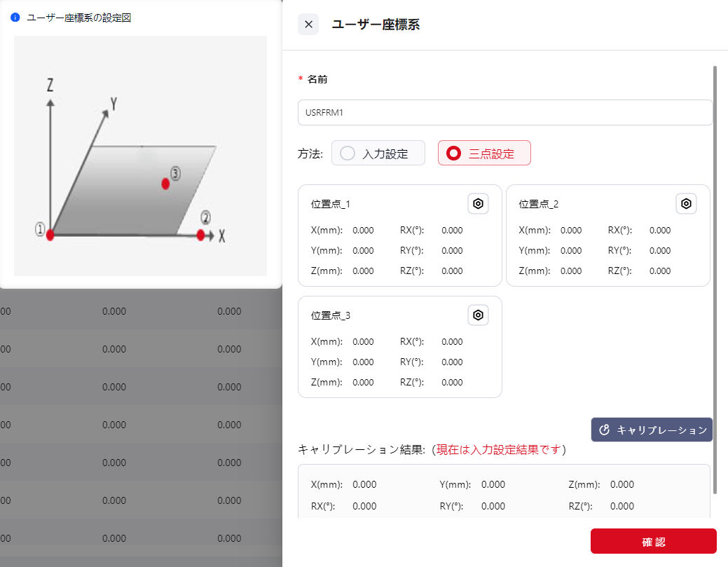Close the ユーザー座標系 panel with X icon

click(x=308, y=25)
